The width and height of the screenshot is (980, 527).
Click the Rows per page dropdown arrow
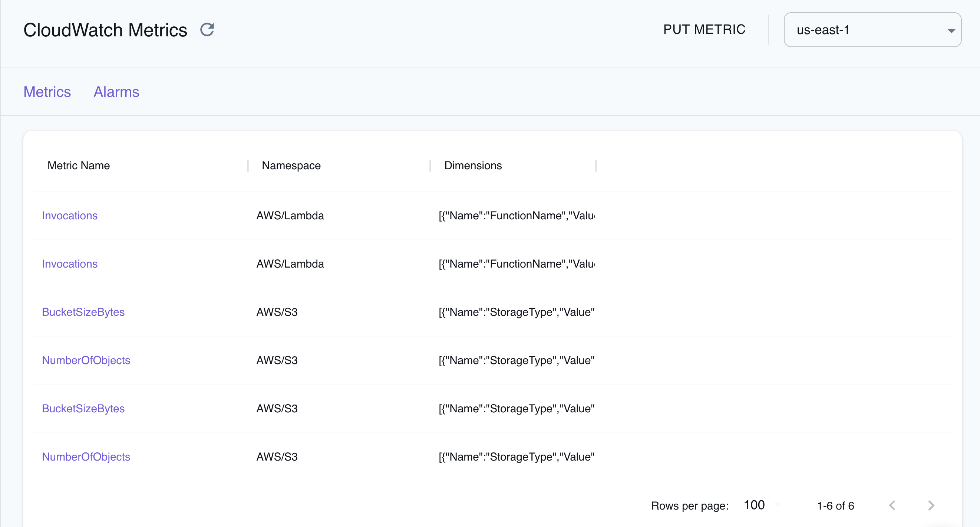pos(776,505)
